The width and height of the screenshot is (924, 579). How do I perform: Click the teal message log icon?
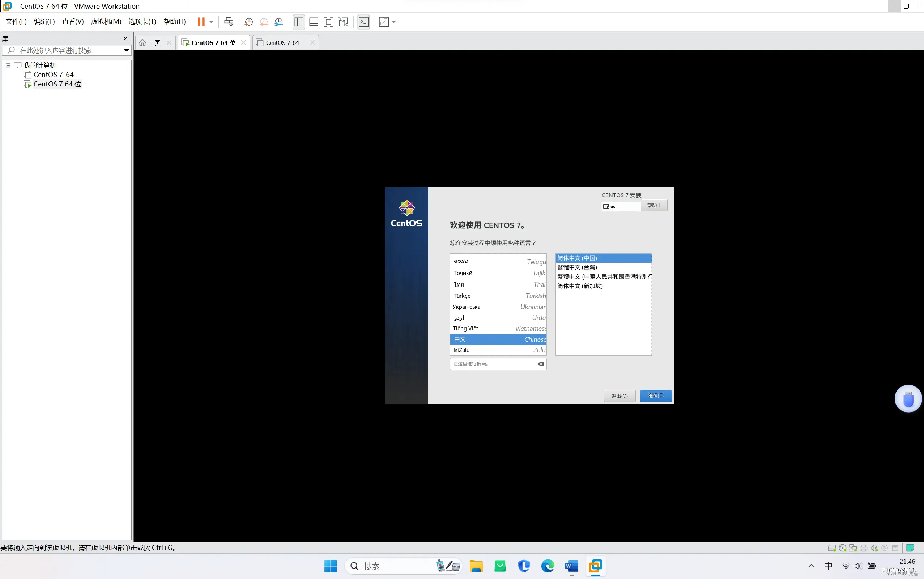910,548
